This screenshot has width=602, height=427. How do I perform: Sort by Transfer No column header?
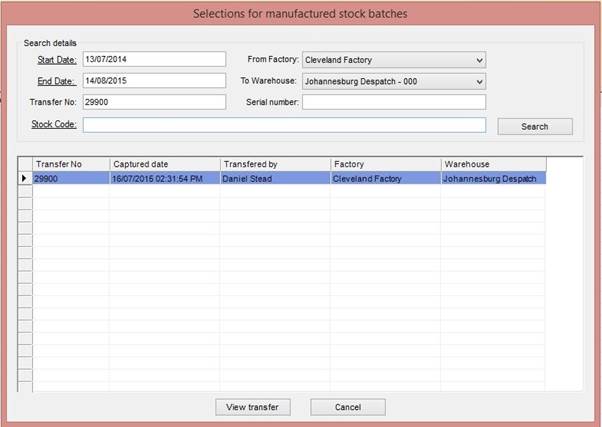pos(70,163)
